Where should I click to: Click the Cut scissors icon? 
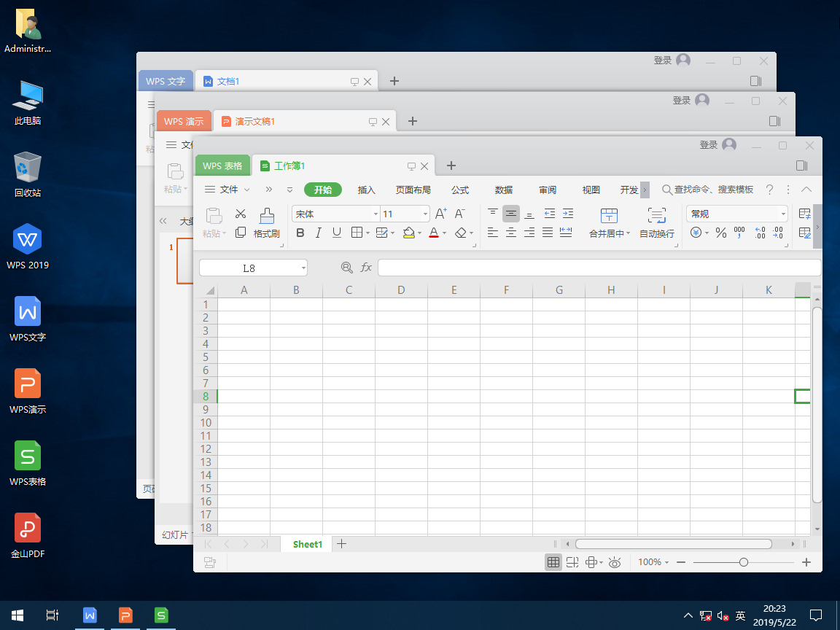click(241, 214)
